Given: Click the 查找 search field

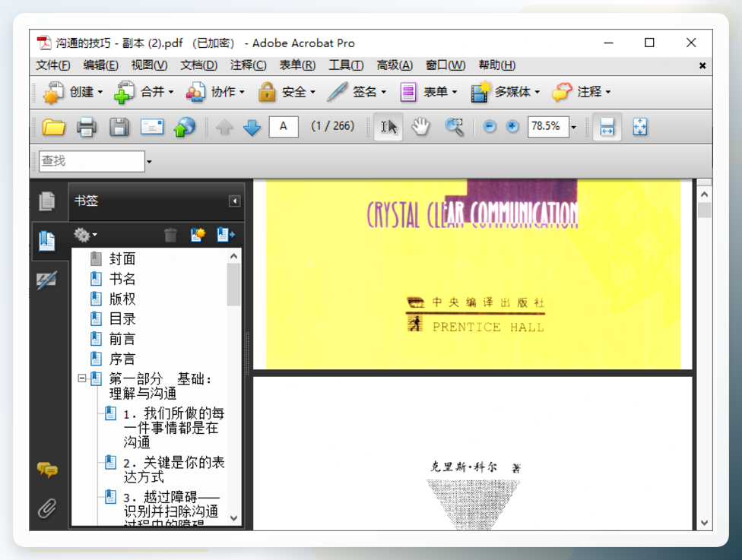Looking at the screenshot, I should [x=92, y=161].
